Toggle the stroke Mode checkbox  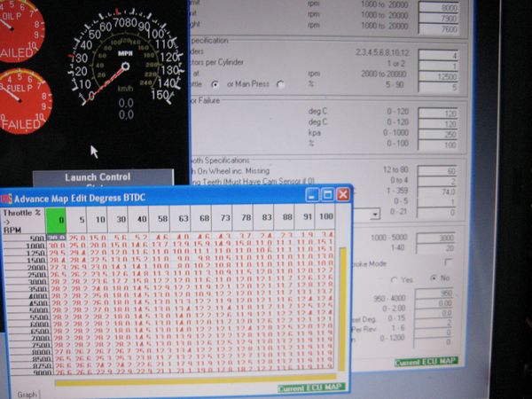point(448,262)
